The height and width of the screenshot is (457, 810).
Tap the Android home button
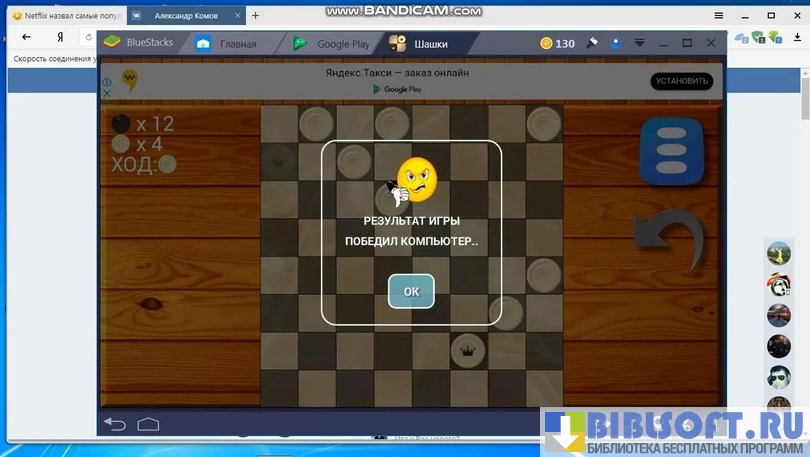tap(148, 423)
